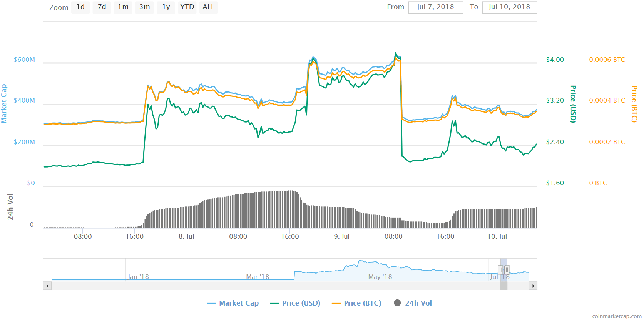Screen dimensions: 644x319
Task: Click the Jan '18 label in navigator
Action: (x=138, y=277)
